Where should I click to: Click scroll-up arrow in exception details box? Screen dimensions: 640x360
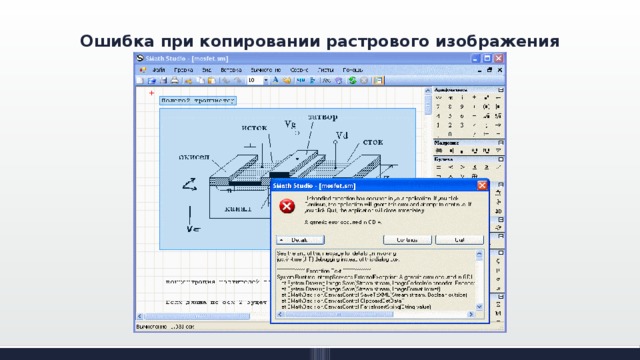(x=479, y=255)
